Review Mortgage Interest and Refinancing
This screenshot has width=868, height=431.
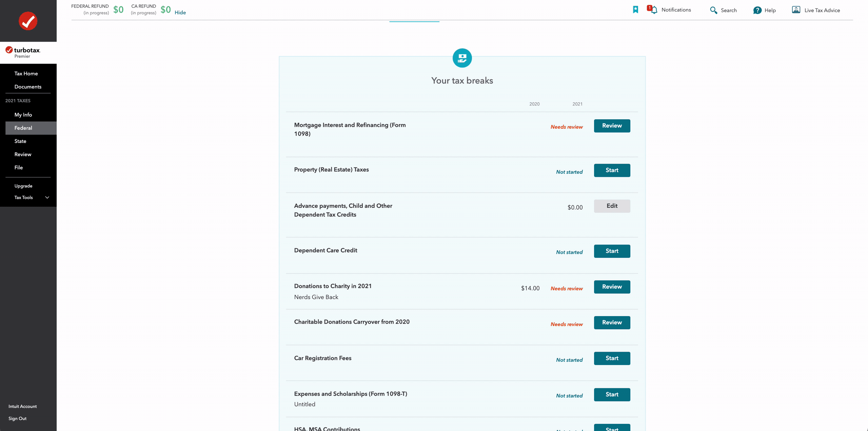point(612,126)
